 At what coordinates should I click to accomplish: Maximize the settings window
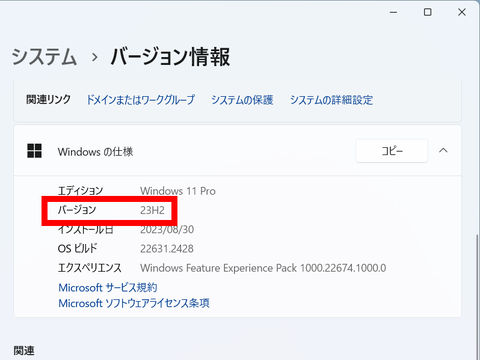tap(428, 12)
